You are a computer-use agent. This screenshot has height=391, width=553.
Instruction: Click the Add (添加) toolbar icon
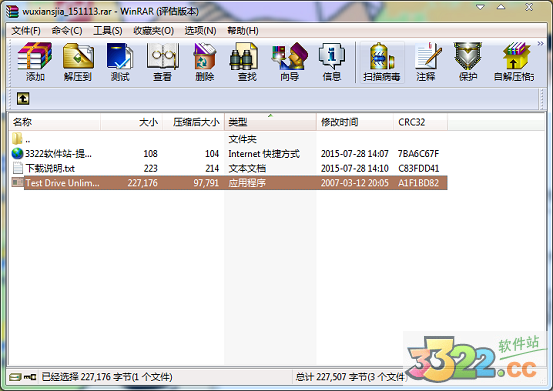[x=35, y=56]
